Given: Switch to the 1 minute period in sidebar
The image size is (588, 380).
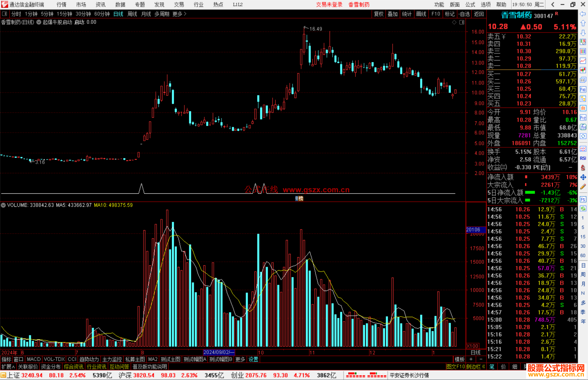Looking at the screenshot, I should [x=583, y=218].
